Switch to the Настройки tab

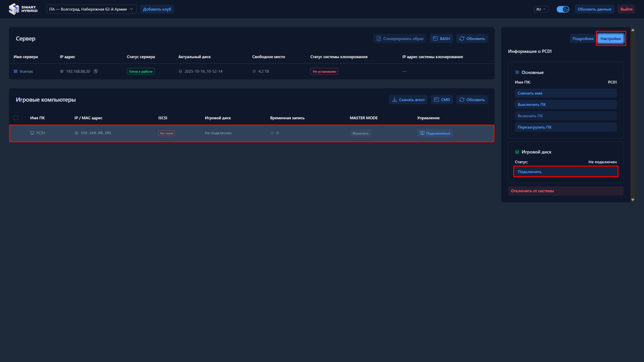point(610,39)
